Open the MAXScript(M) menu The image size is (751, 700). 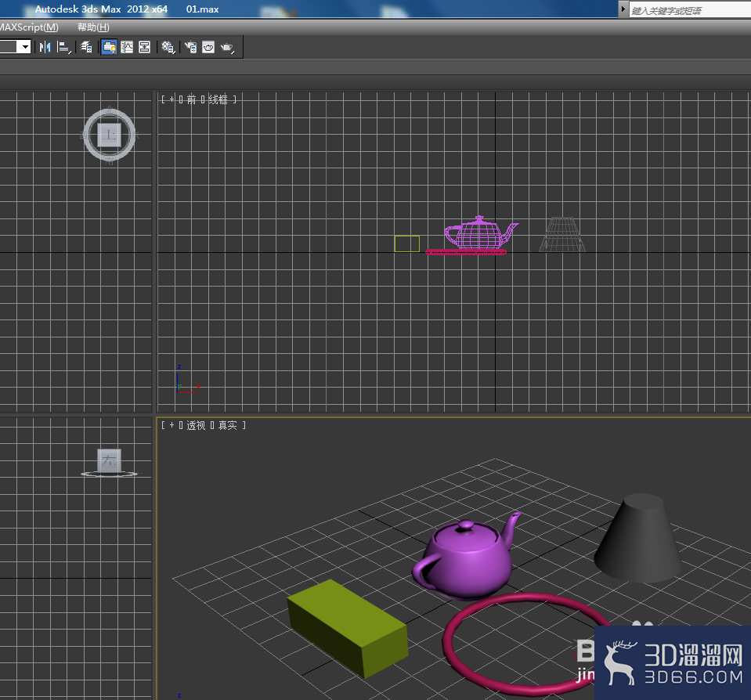[x=30, y=27]
